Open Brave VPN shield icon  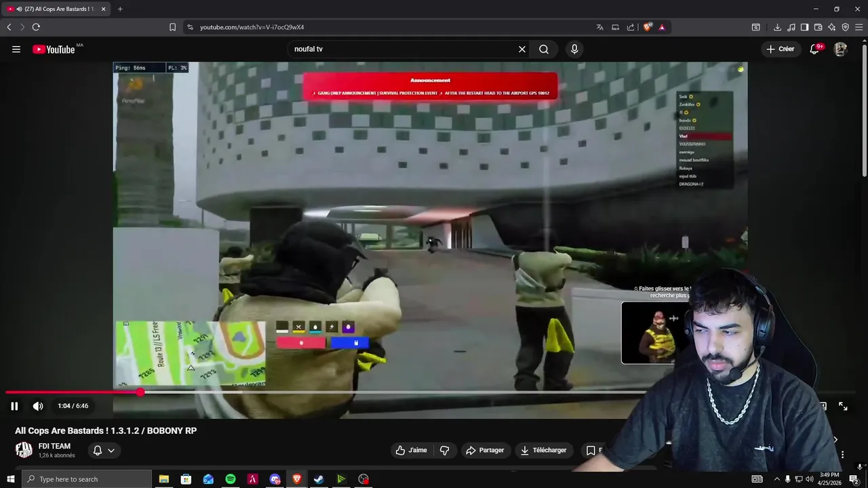coord(845,27)
